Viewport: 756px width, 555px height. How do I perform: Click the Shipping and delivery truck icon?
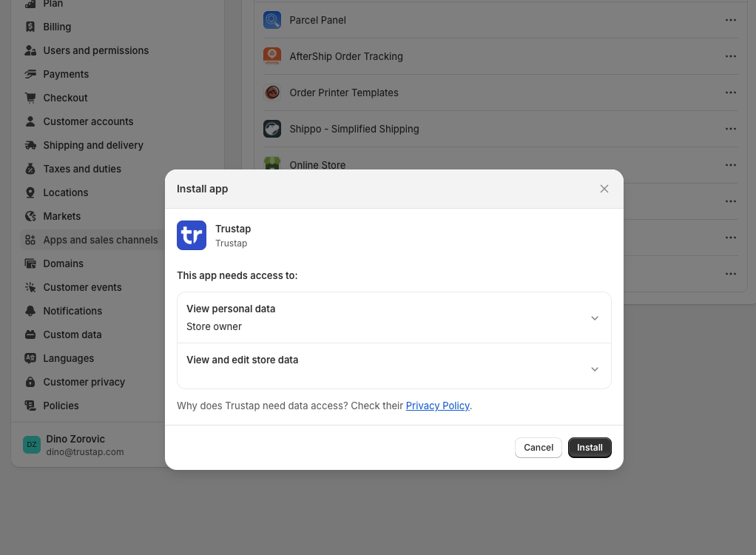(30, 145)
